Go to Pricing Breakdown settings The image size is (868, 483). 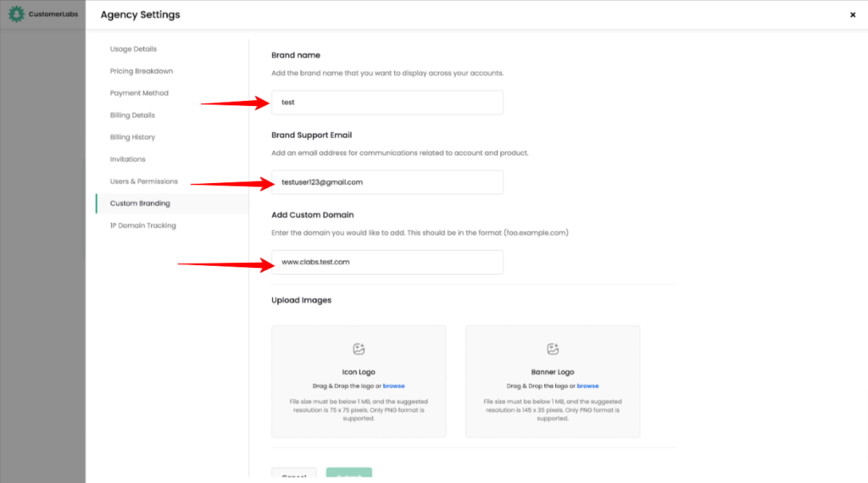point(141,71)
